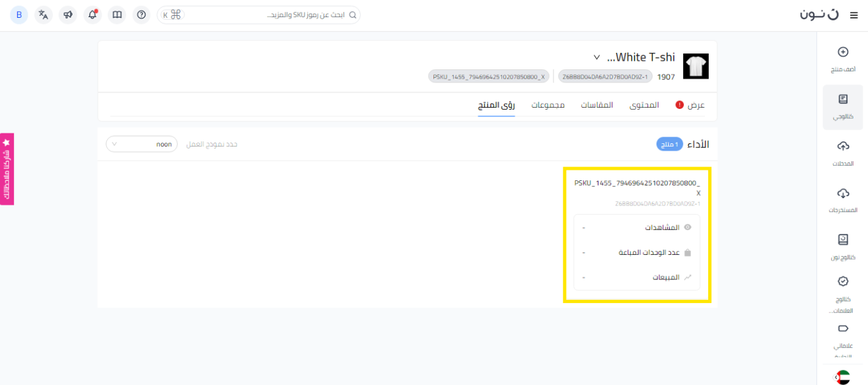Click the Add Product plus icon
The height and width of the screenshot is (385, 868).
[x=842, y=52]
